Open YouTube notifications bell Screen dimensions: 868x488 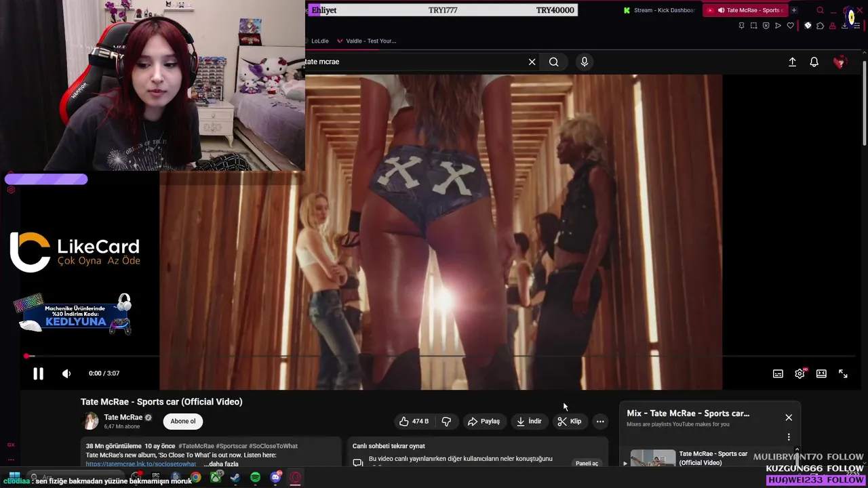pos(814,62)
